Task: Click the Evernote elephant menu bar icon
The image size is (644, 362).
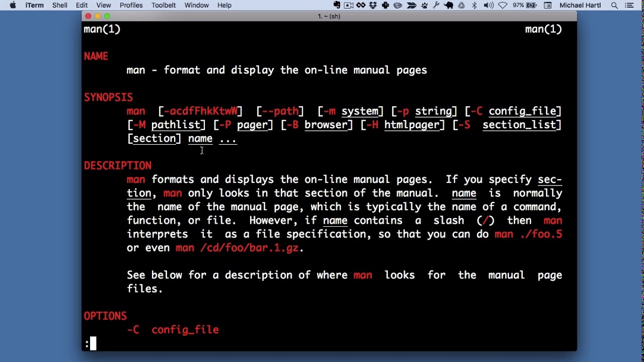Action: [337, 5]
